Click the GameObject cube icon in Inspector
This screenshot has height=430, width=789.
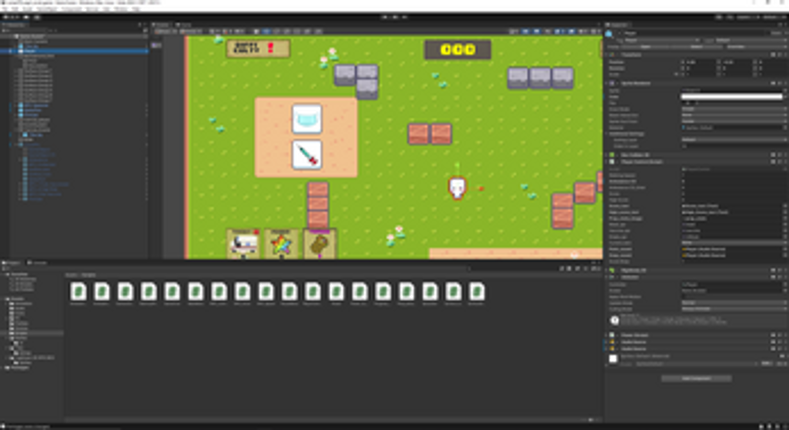pyautogui.click(x=609, y=34)
